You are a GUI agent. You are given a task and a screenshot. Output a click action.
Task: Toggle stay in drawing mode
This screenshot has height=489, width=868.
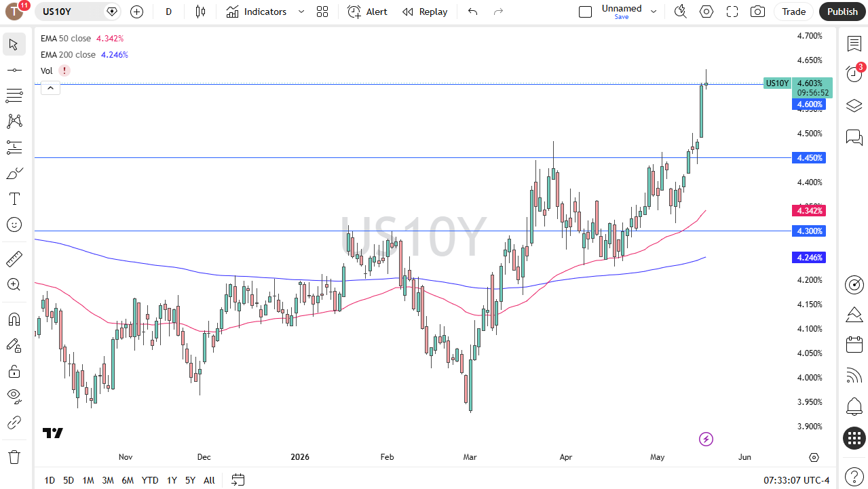pos(14,346)
